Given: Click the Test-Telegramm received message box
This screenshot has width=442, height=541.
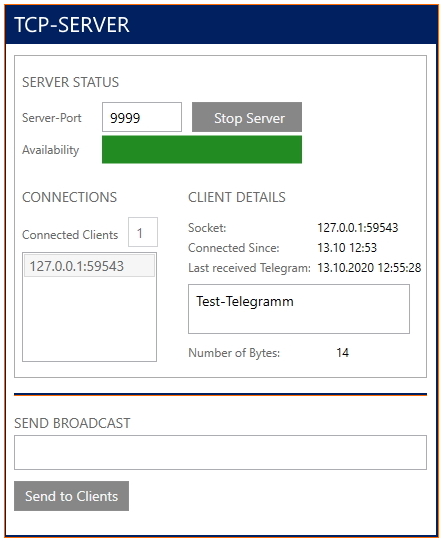Looking at the screenshot, I should click(299, 309).
